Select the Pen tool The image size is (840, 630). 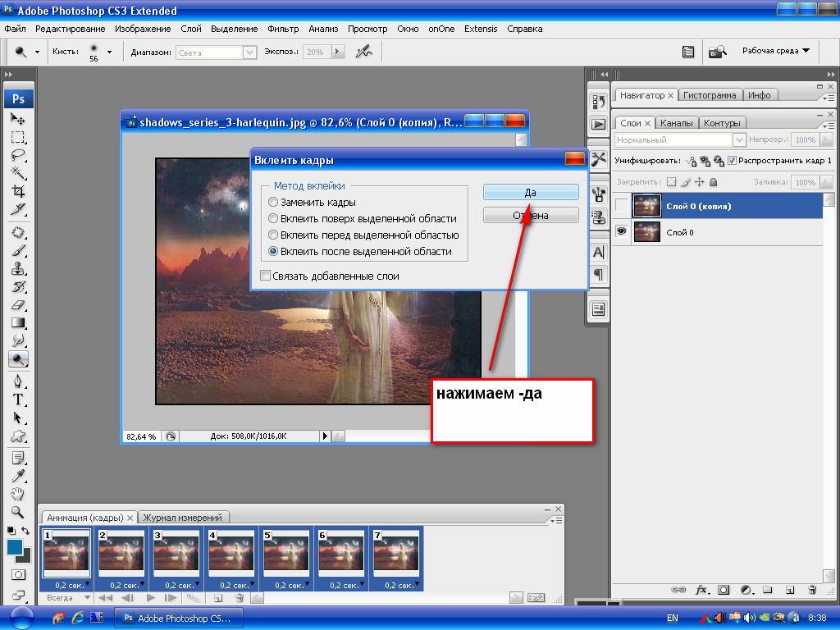point(18,381)
